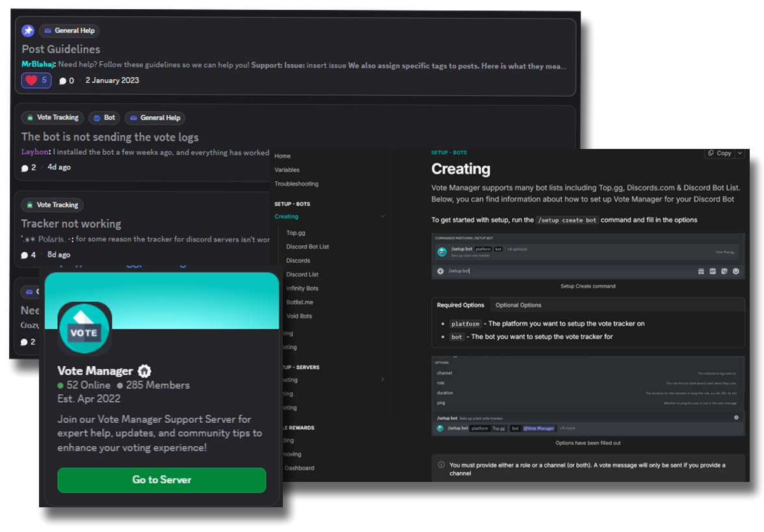This screenshot has height=532, width=764.
Task: Click the Vote Manager server avatar
Action: [85, 328]
